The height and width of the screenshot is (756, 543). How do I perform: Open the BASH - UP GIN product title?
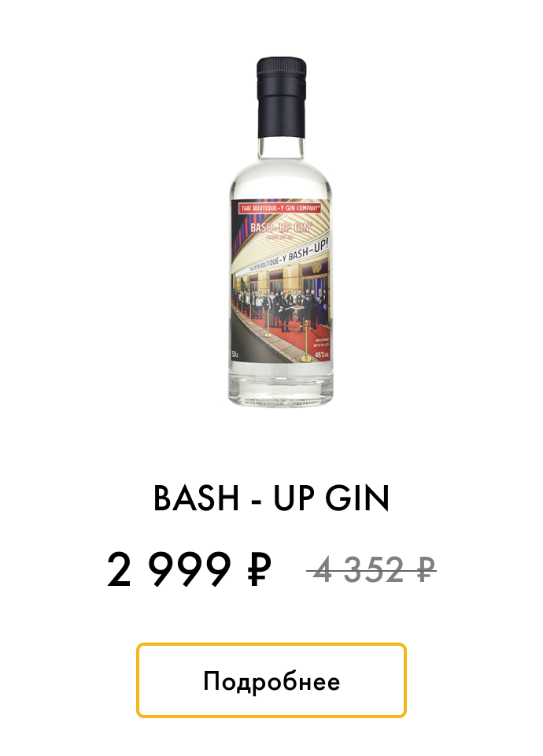click(271, 498)
